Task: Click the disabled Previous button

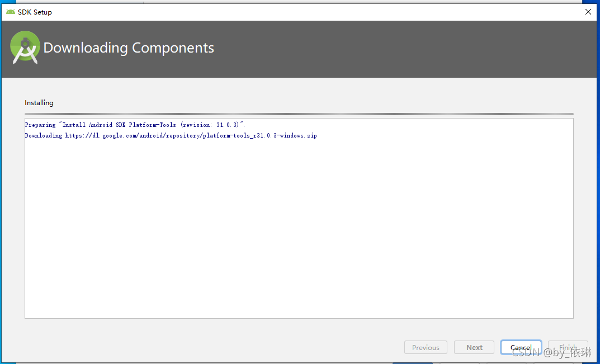Action: tap(426, 348)
